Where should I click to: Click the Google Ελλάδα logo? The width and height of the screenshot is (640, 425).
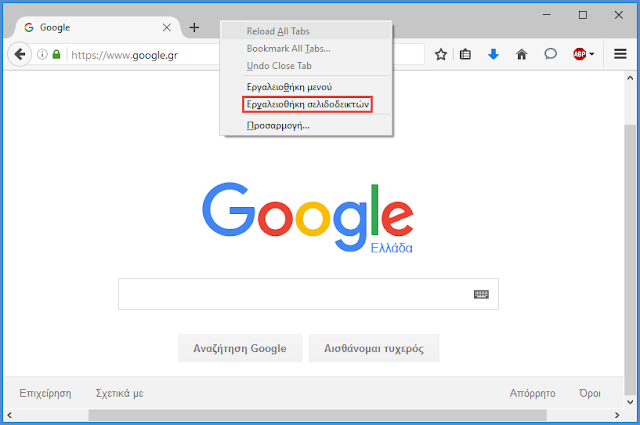tap(308, 218)
